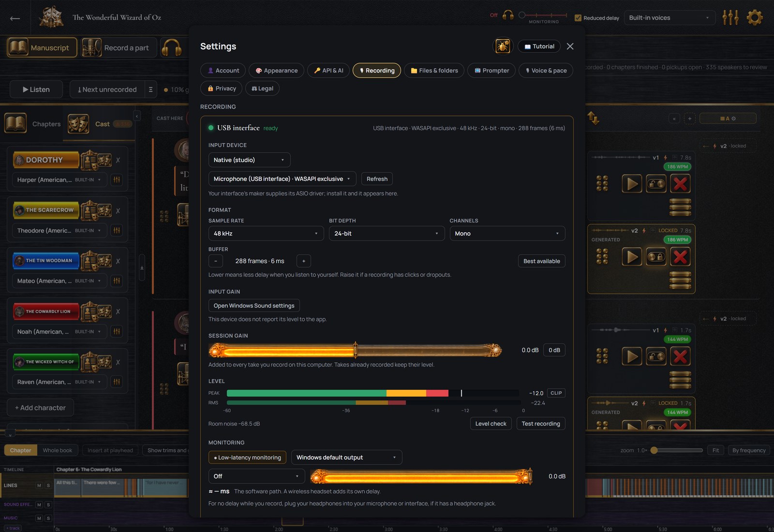Remove The Scarecrow with its X icon

[118, 211]
